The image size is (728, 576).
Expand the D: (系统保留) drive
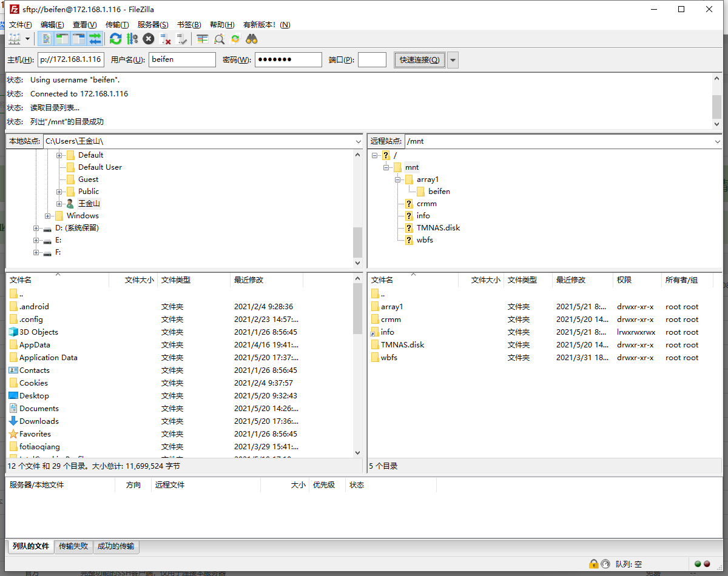click(36, 228)
